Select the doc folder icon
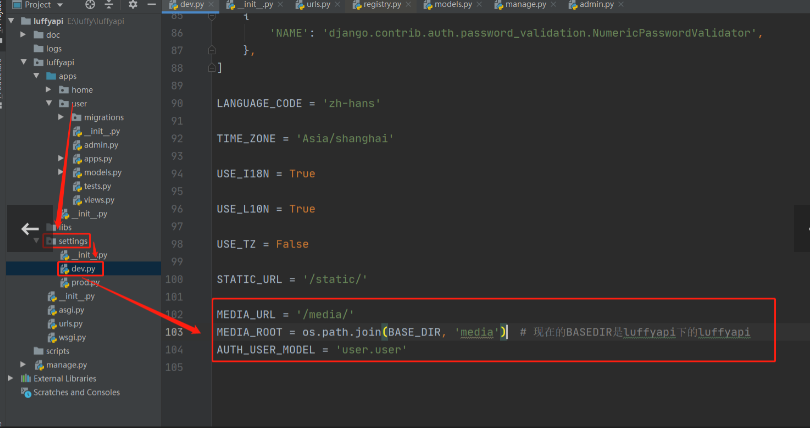The height and width of the screenshot is (428, 810). tap(38, 35)
